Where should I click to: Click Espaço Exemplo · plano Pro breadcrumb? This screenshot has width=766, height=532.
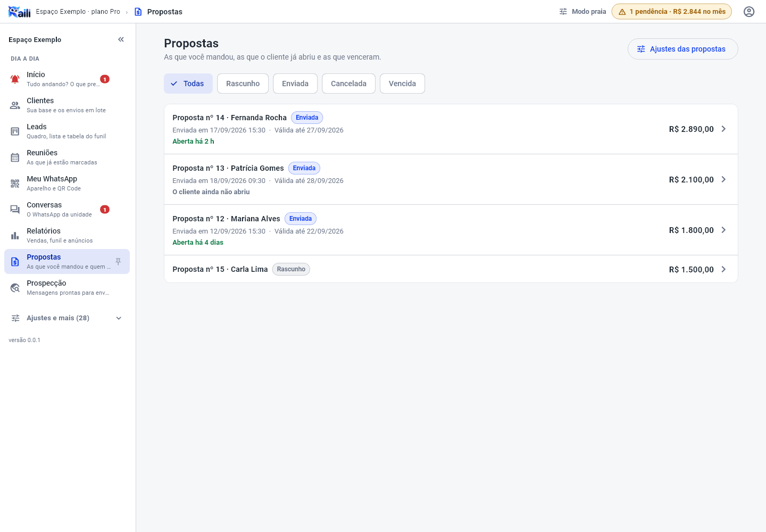78,12
